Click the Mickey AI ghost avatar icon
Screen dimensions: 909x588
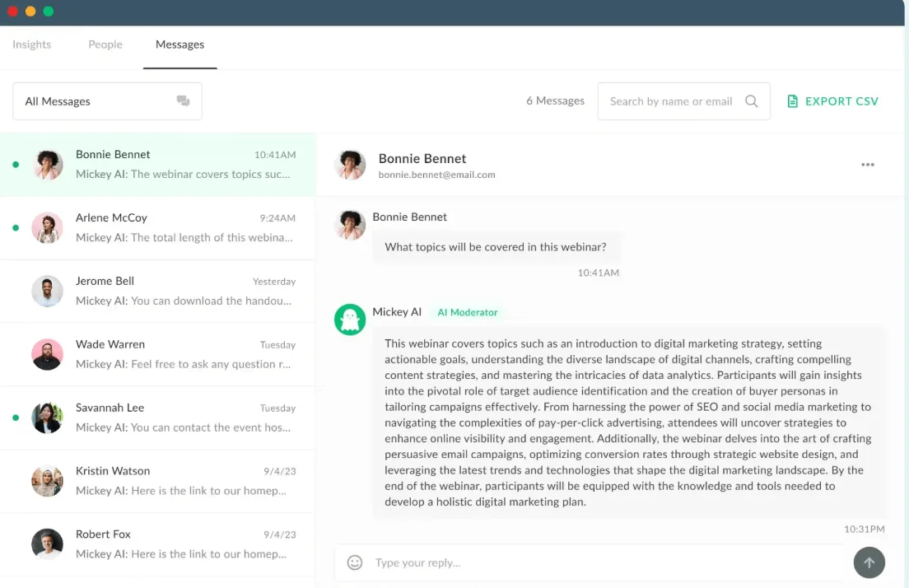click(x=351, y=320)
